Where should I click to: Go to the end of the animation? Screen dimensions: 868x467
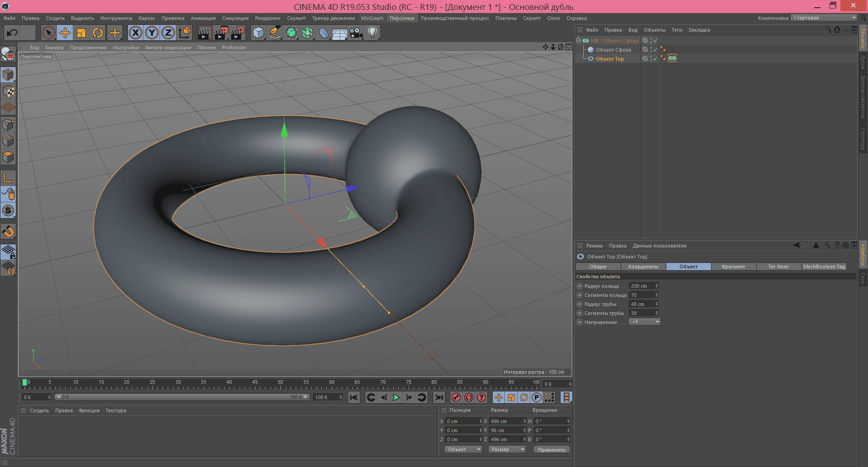click(x=439, y=397)
